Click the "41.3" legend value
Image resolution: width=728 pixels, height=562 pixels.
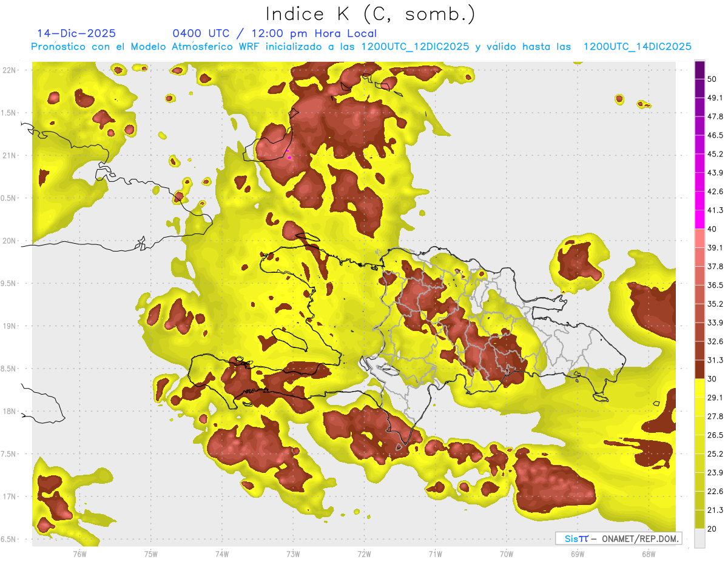point(715,210)
